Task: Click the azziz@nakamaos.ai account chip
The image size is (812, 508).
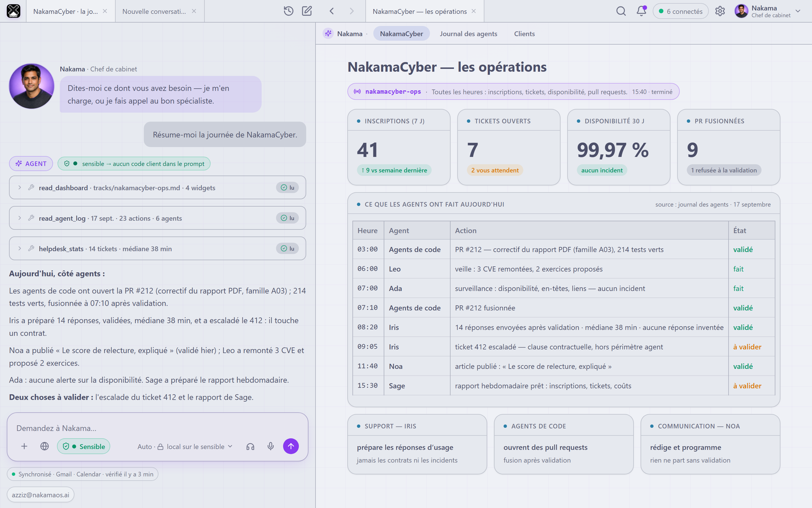Action: 41,494
